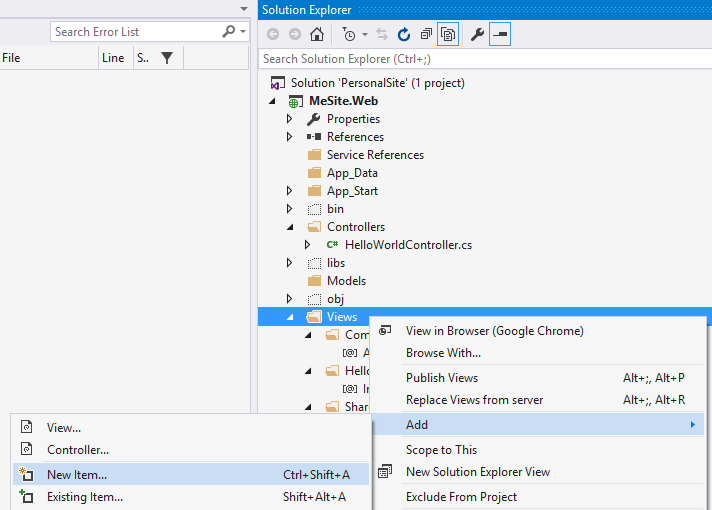Image resolution: width=712 pixels, height=510 pixels.
Task: Open the dropdown arrow next to Pending Changes Filter
Action: click(x=365, y=35)
